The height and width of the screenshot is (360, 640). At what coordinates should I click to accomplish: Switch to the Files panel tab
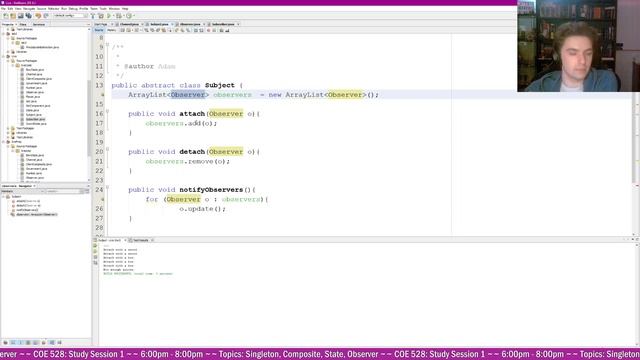pyautogui.click(x=23, y=24)
